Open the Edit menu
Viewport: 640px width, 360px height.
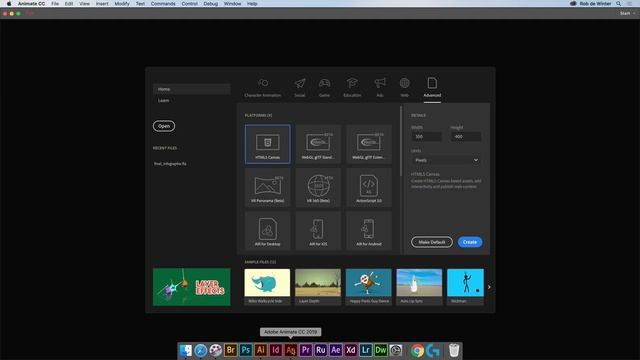[x=69, y=4]
